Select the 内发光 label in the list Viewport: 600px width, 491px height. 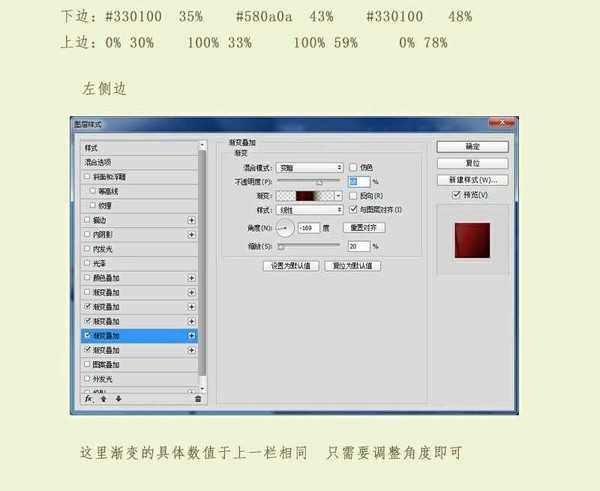coord(103,249)
